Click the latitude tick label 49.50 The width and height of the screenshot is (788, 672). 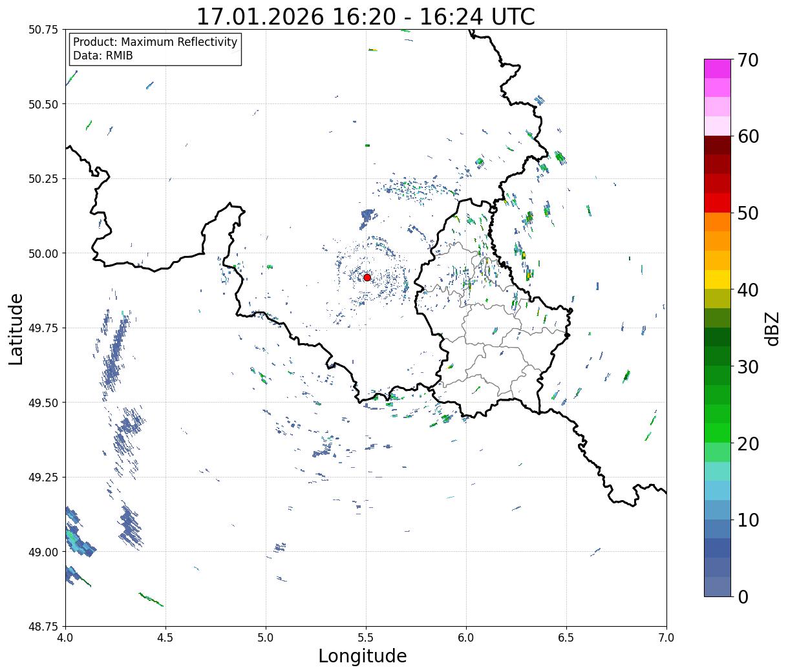43,403
